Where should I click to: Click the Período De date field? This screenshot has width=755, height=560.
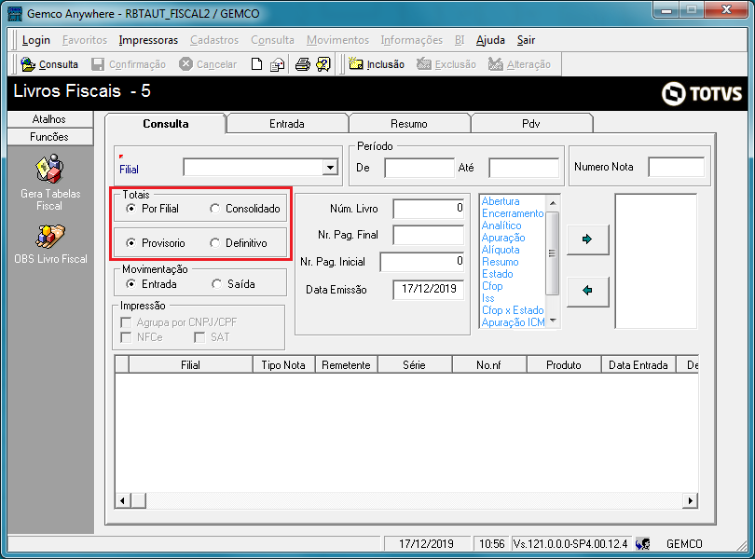[419, 168]
